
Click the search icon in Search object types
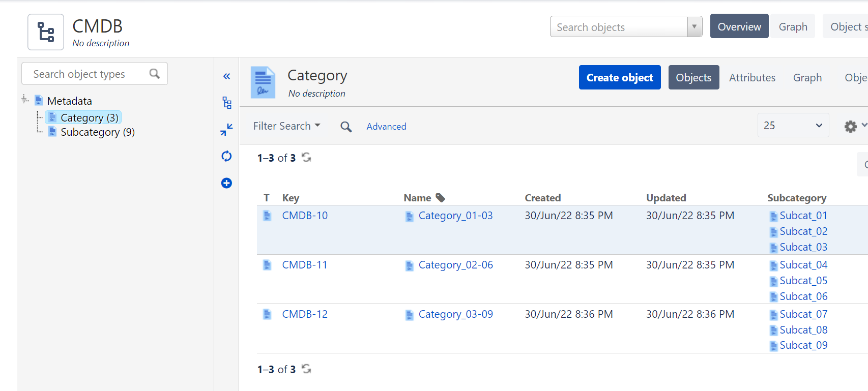155,74
